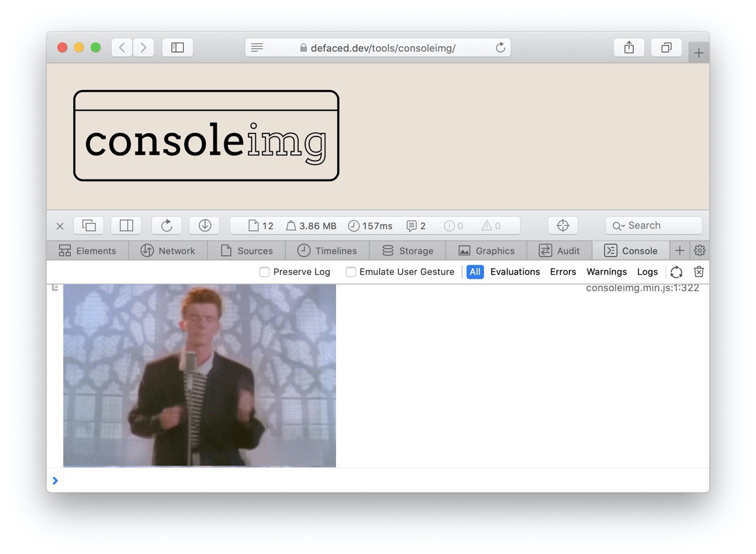Click the errors count 0 indicator
This screenshot has height=554, width=756.
tap(454, 226)
